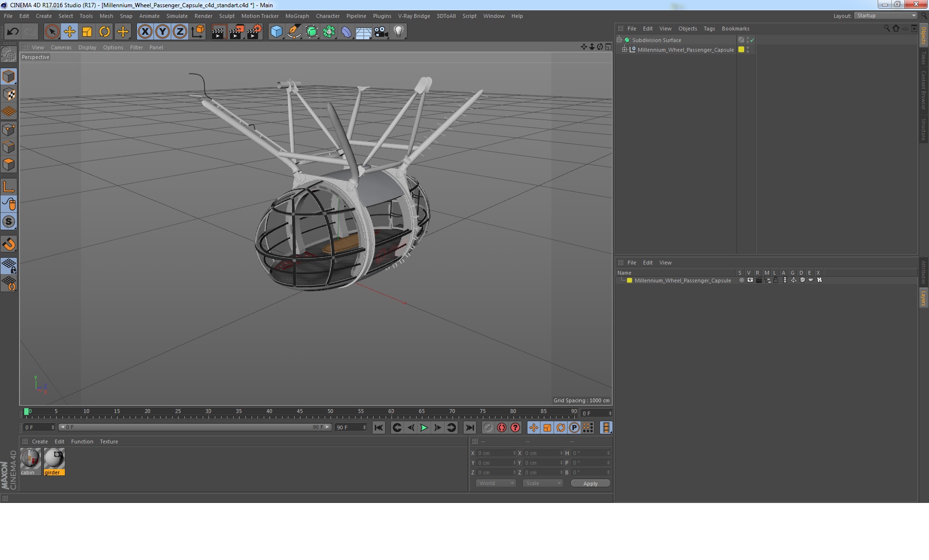Go to the start of animation

pyautogui.click(x=379, y=427)
